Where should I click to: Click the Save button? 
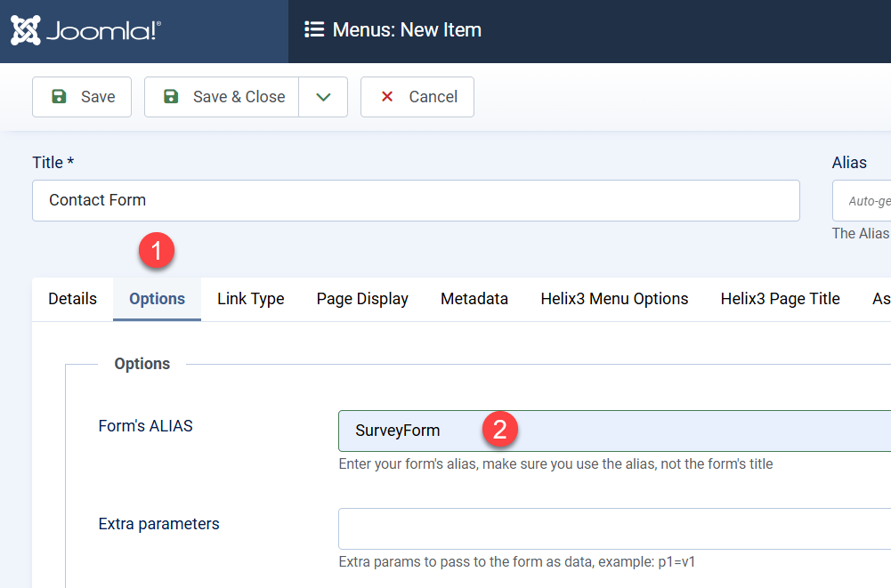[81, 97]
